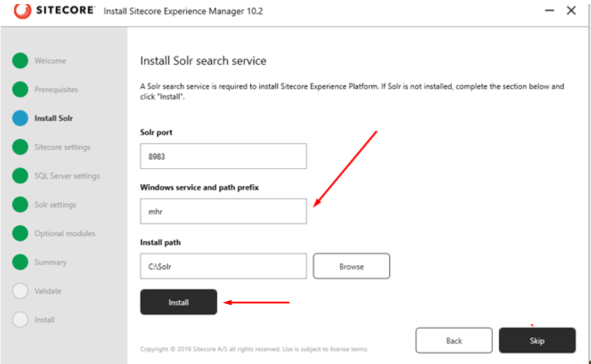The width and height of the screenshot is (591, 364).
Task: Click the Install Solr search service heading
Action: coord(203,61)
